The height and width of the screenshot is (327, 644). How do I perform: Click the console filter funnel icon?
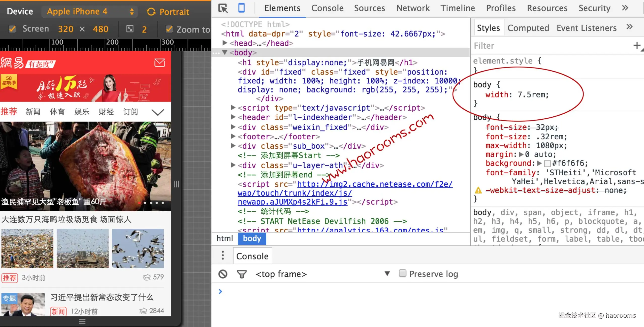(242, 274)
